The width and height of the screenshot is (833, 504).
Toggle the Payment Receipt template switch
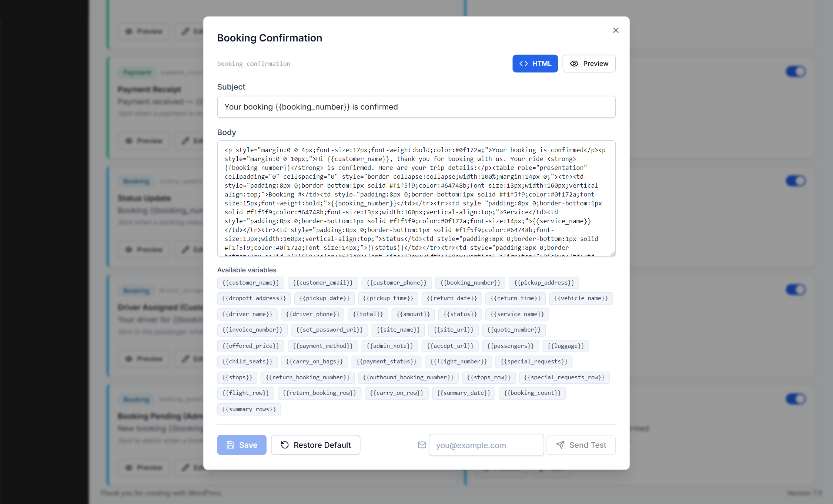796,71
